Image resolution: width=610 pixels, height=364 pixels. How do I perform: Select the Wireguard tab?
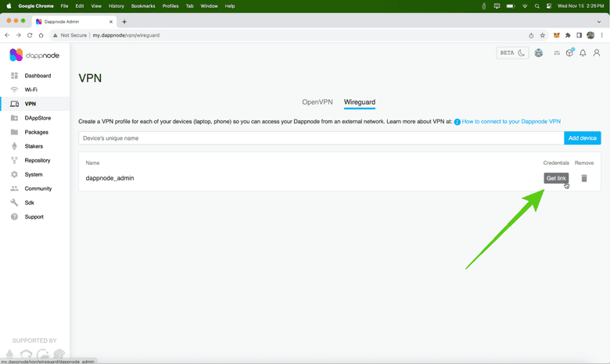pyautogui.click(x=360, y=102)
